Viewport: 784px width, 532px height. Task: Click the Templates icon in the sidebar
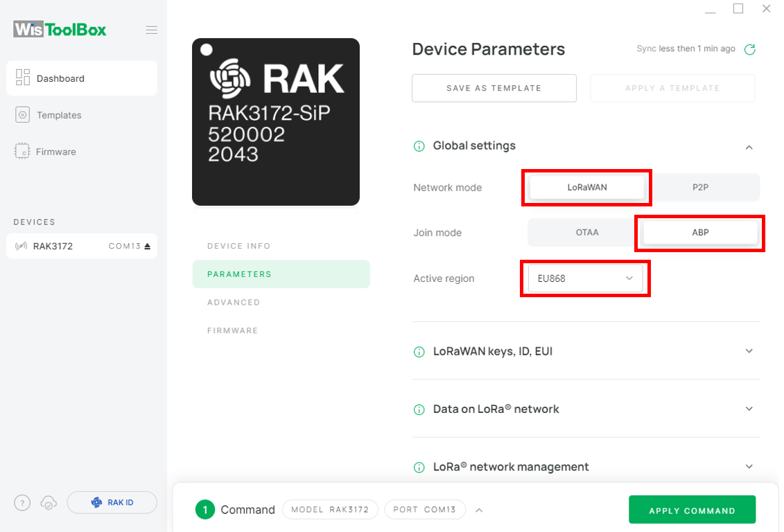[22, 115]
